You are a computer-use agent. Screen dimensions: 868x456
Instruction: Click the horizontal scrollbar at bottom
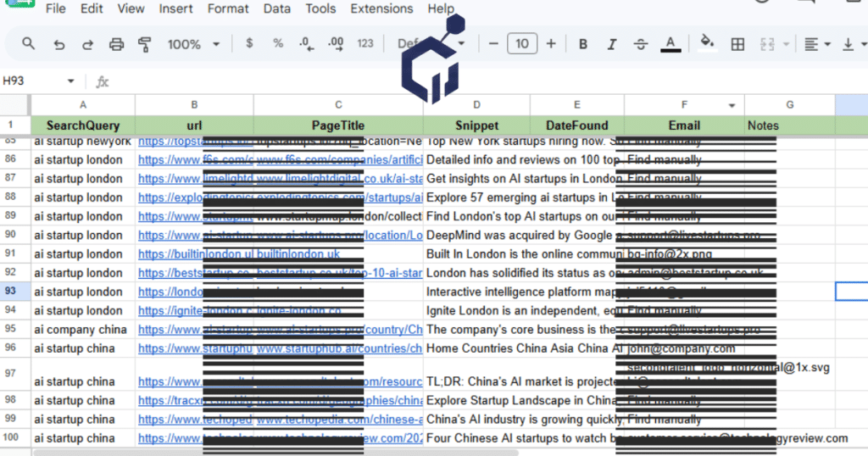pos(275,453)
